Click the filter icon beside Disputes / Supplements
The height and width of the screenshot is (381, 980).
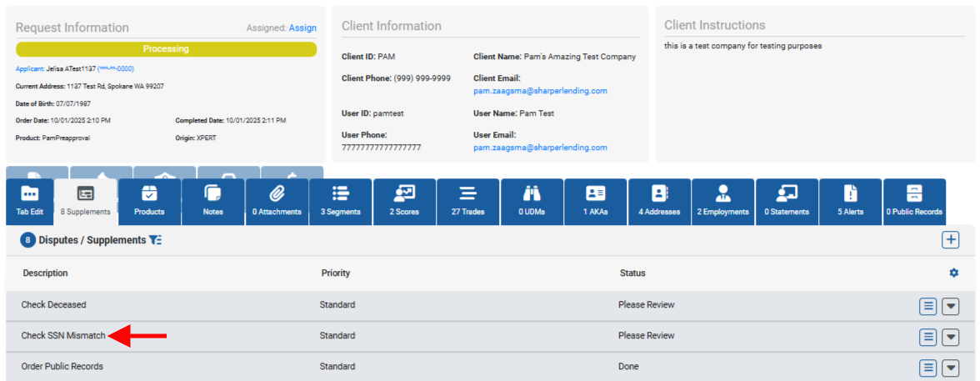tap(155, 240)
